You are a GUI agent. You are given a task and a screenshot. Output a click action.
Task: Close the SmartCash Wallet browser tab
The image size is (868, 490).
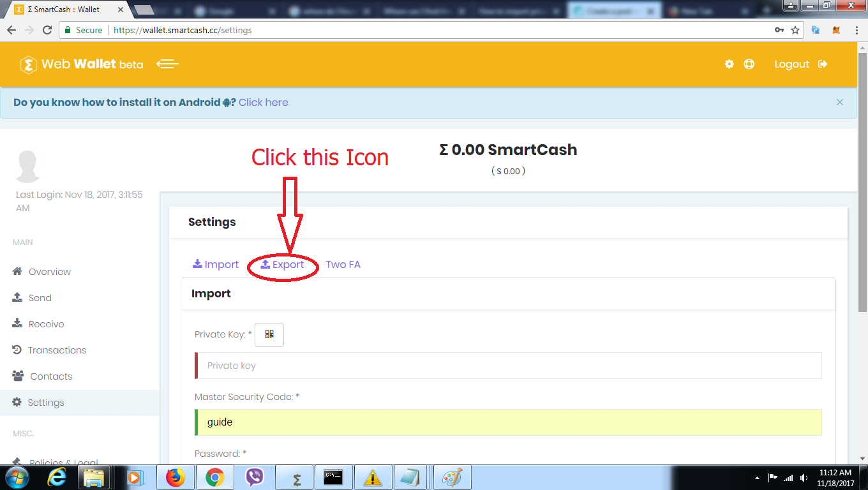[121, 10]
